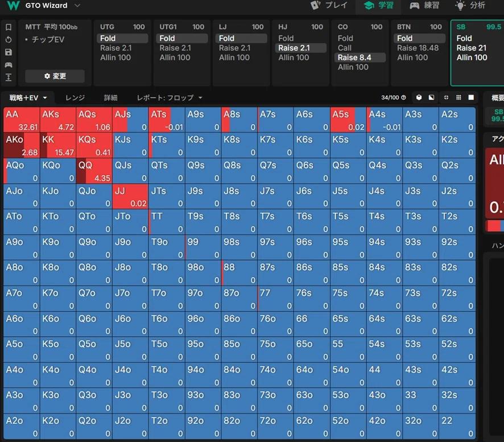Select the small dotted grid view icon

click(458, 97)
